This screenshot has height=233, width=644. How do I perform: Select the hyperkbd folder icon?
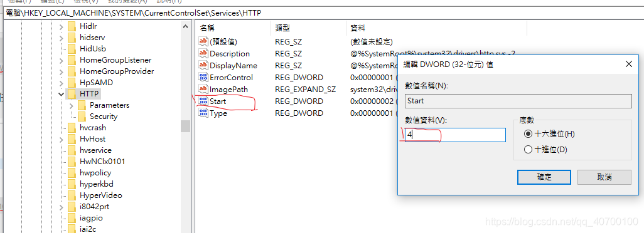click(72, 184)
